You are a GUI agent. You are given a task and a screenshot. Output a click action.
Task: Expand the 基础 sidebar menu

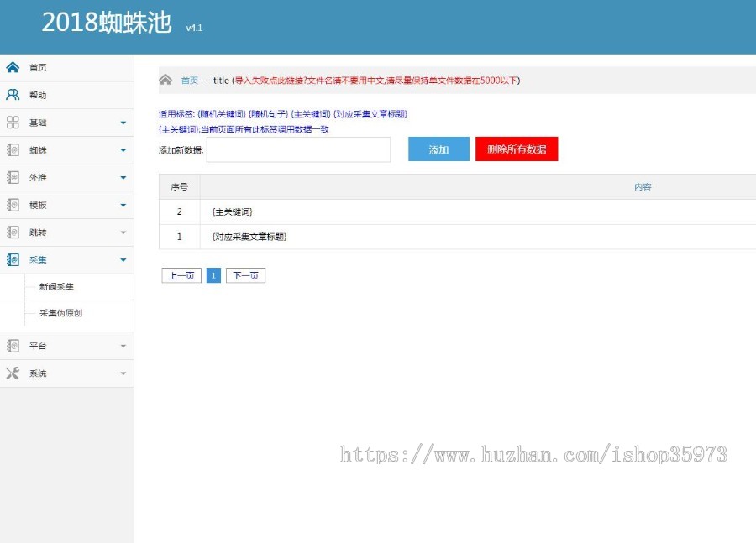click(x=122, y=122)
